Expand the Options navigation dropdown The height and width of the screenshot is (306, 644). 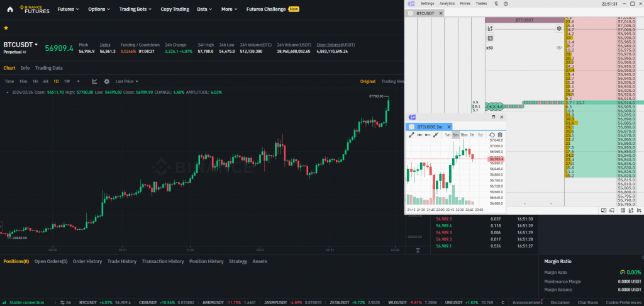[x=99, y=9]
